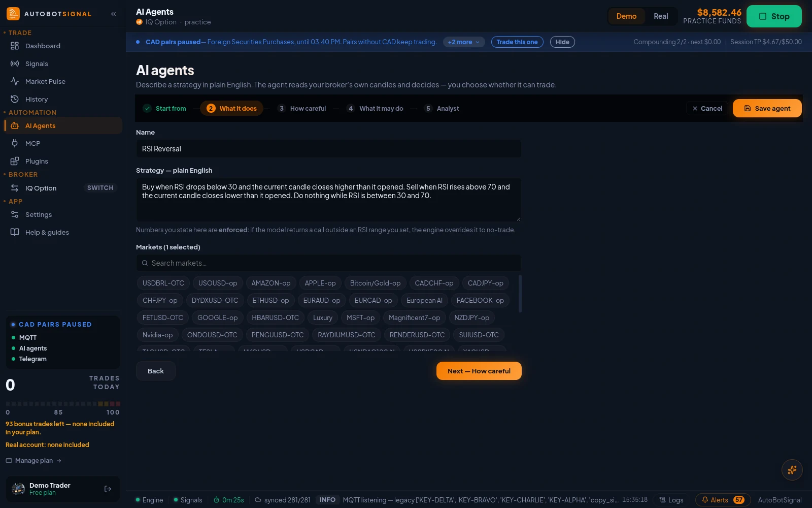The height and width of the screenshot is (508, 812).
Task: Jump to What it may do step
Action: point(375,108)
